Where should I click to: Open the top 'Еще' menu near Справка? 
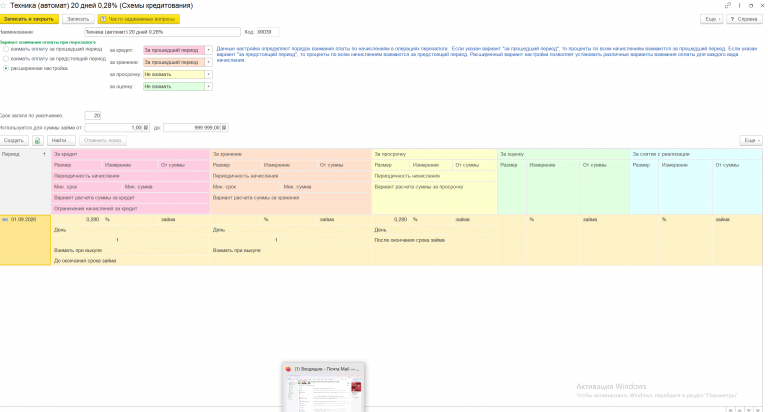coord(711,19)
